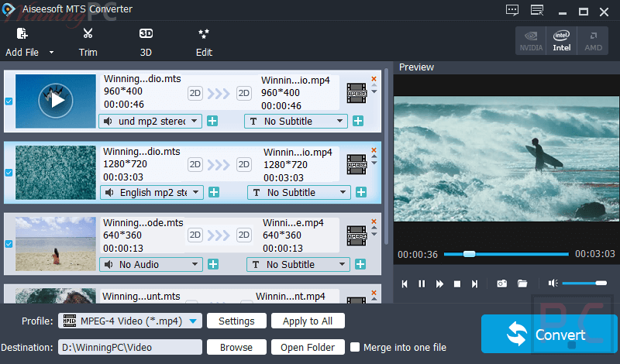Enable Merge into one file checkbox
Viewport: 620px width, 364px height.
[355, 347]
